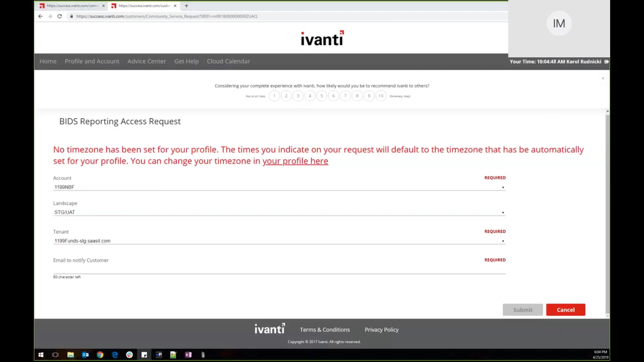Image resolution: width=644 pixels, height=362 pixels.
Task: Rate recommendation likelihood as 5
Action: [x=322, y=96]
